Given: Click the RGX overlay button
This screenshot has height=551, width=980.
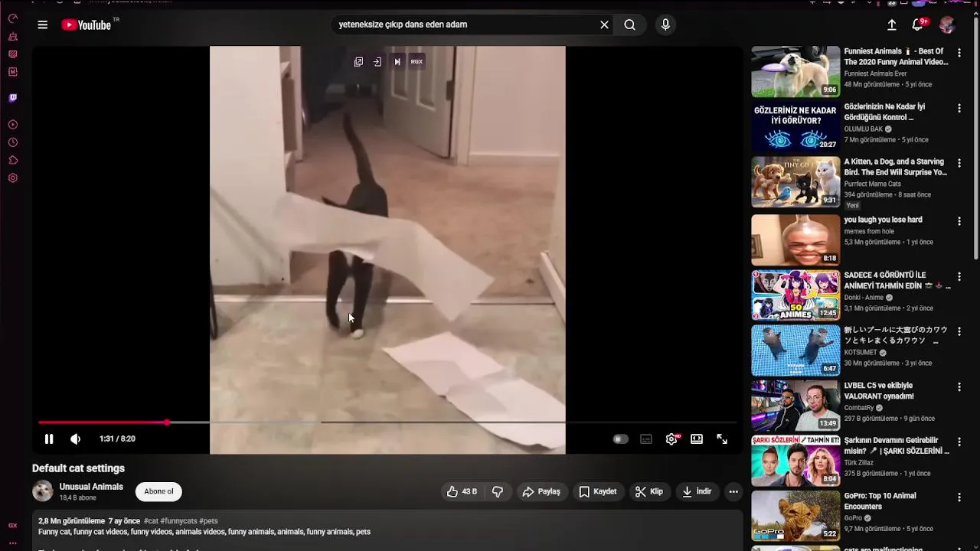Looking at the screenshot, I should click(416, 61).
